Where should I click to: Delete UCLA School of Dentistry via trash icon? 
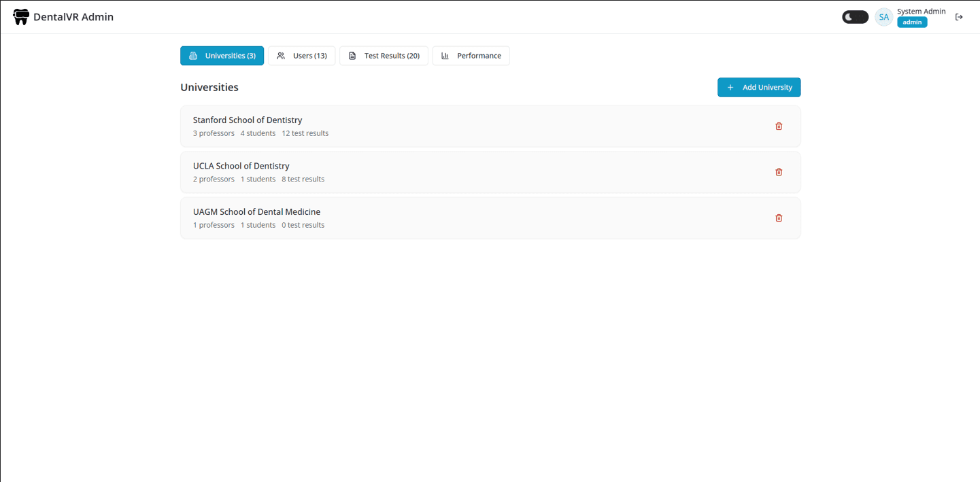(779, 172)
